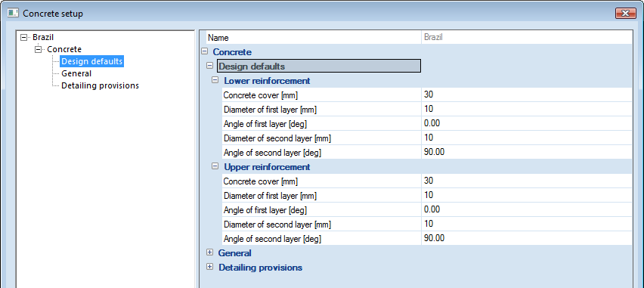Click the Name label row
This screenshot has height=288, width=644.
[x=314, y=38]
